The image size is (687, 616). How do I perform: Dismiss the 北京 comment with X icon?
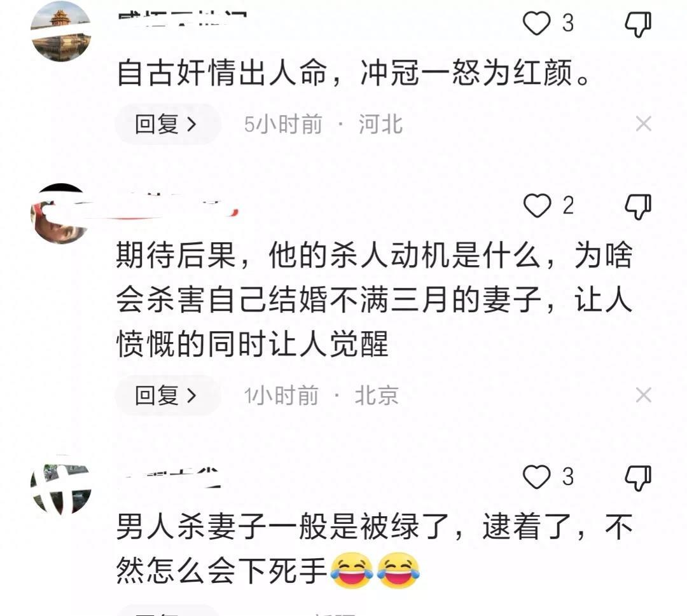[x=643, y=395]
